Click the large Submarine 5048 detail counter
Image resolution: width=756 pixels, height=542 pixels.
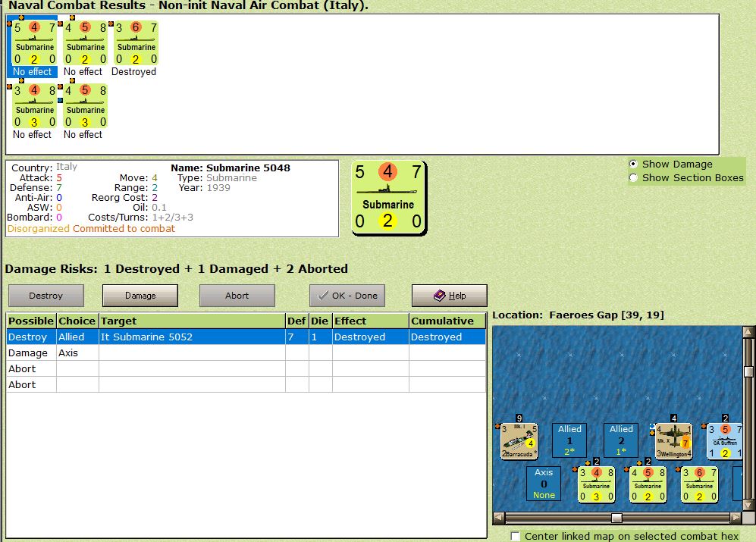click(x=389, y=198)
